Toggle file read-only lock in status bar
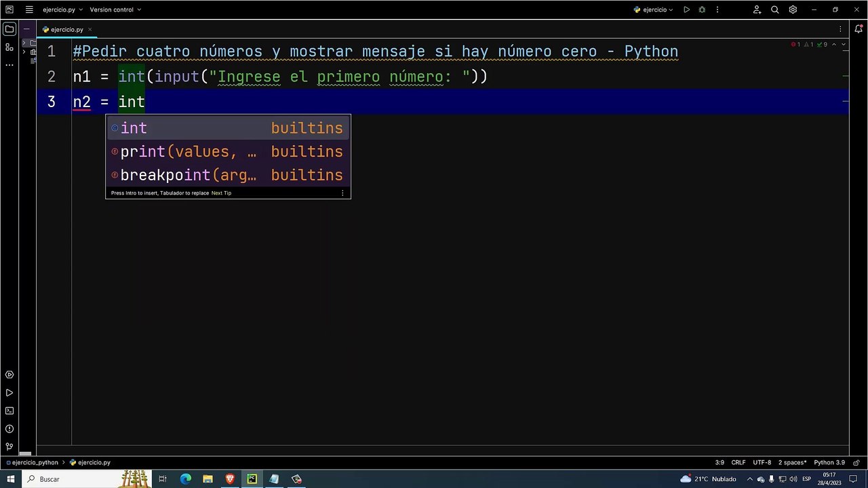 (858, 462)
